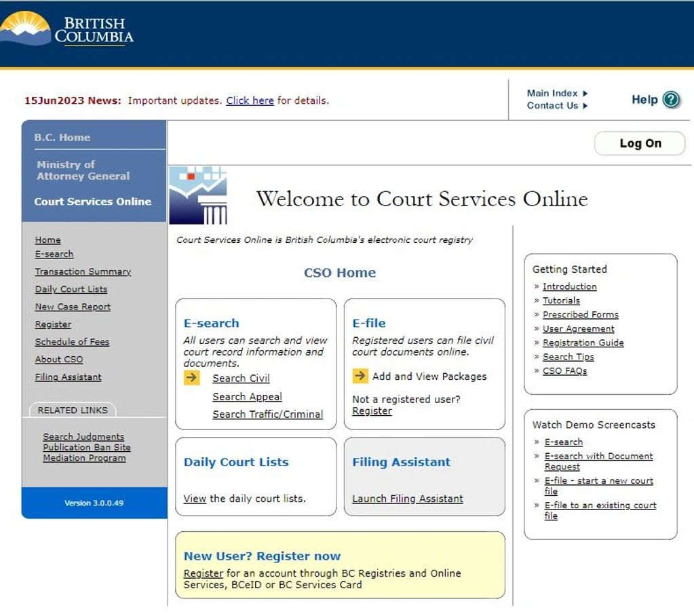Open Filing Assistant sidebar link
Screen dimensions: 694x616
(x=68, y=377)
